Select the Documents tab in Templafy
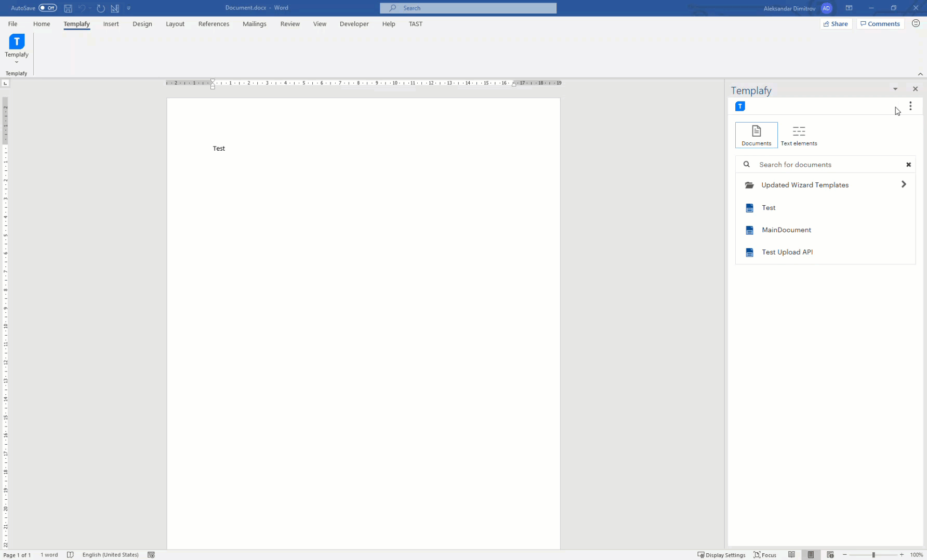Viewport: 927px width, 560px height. [x=757, y=135]
